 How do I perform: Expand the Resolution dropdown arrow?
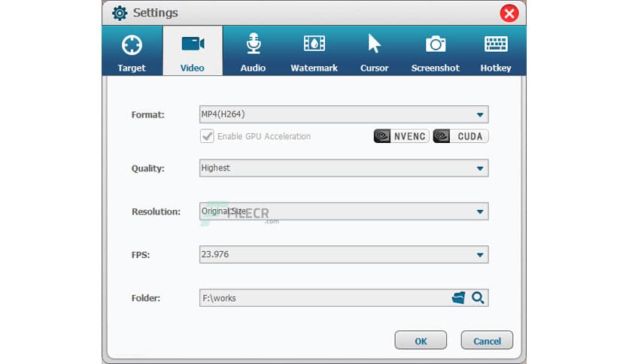[480, 211]
